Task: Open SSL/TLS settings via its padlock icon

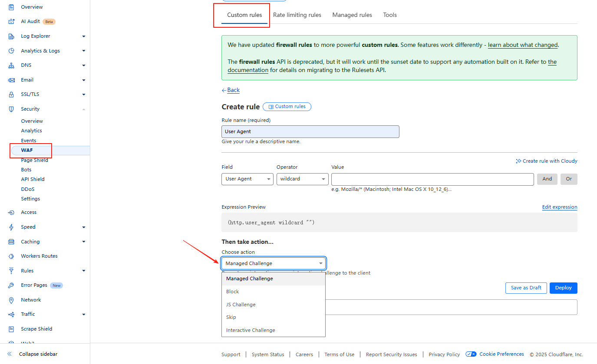Action: click(12, 94)
